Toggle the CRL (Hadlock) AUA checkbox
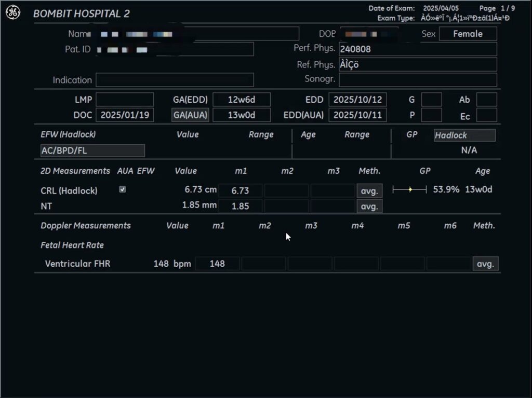The image size is (532, 398). 123,190
